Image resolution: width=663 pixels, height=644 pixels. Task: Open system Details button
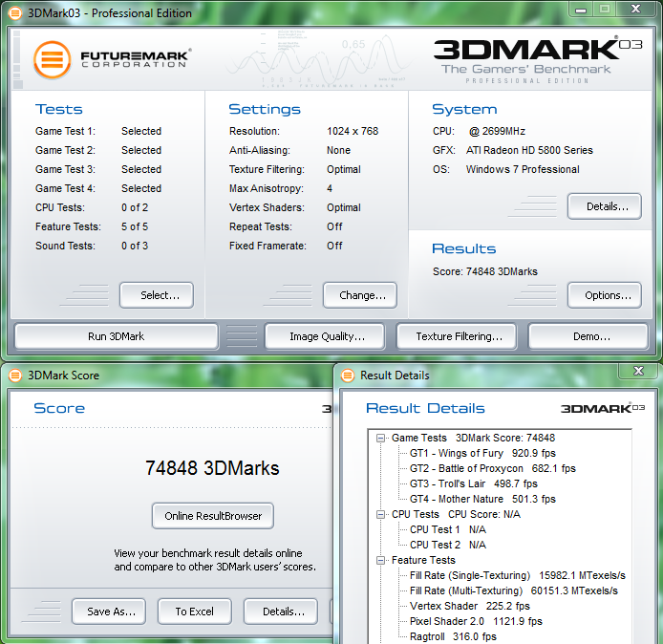point(605,206)
